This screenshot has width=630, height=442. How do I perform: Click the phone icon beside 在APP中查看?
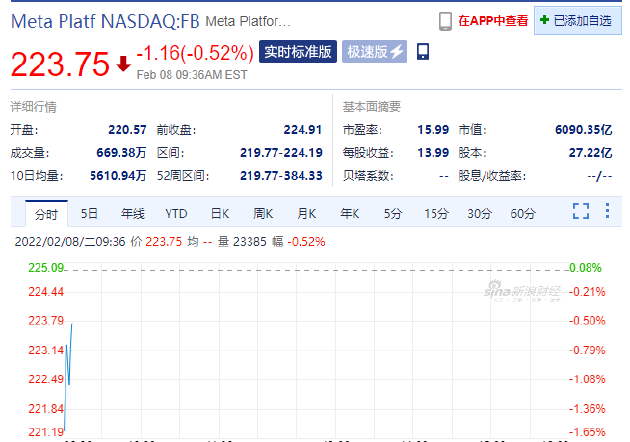point(445,21)
